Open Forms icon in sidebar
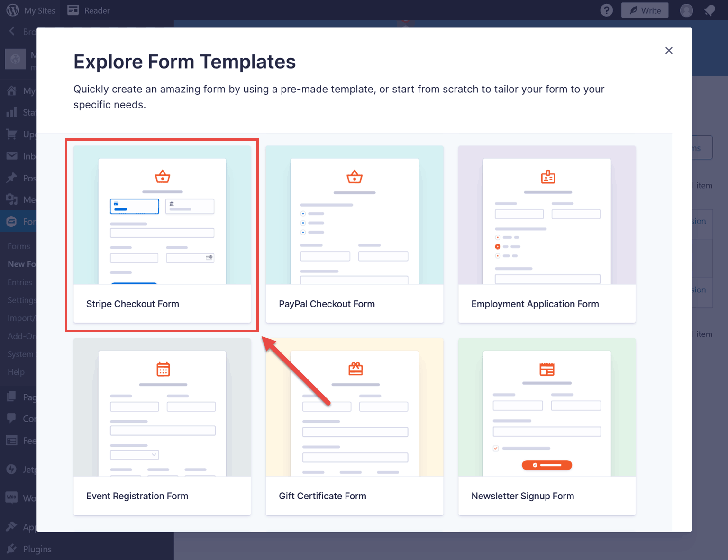 (x=12, y=221)
